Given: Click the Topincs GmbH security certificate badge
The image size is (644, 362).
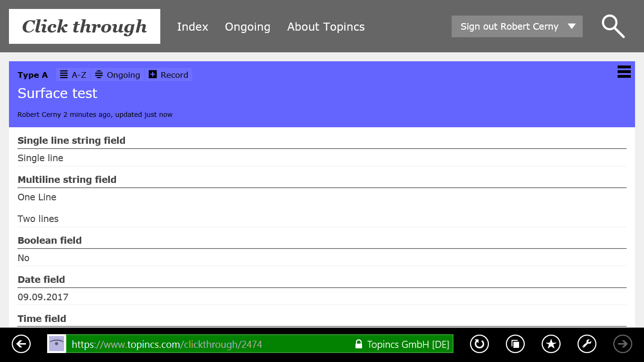Looking at the screenshot, I should pos(402,344).
